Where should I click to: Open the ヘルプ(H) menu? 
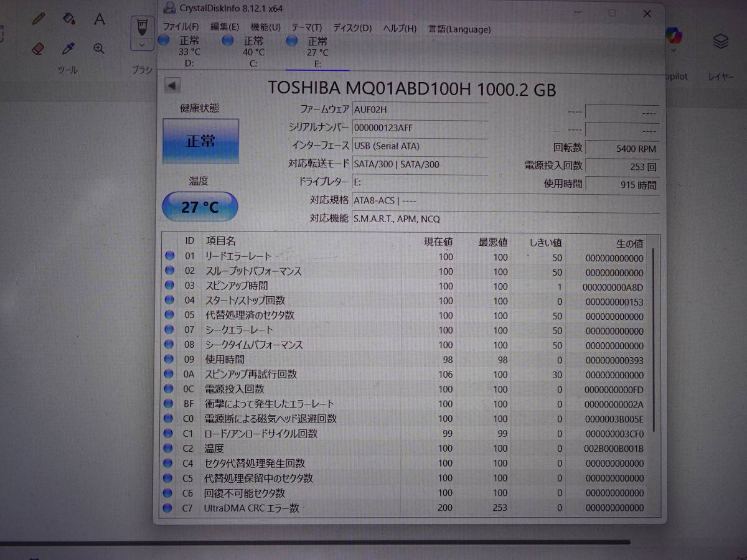[x=400, y=29]
